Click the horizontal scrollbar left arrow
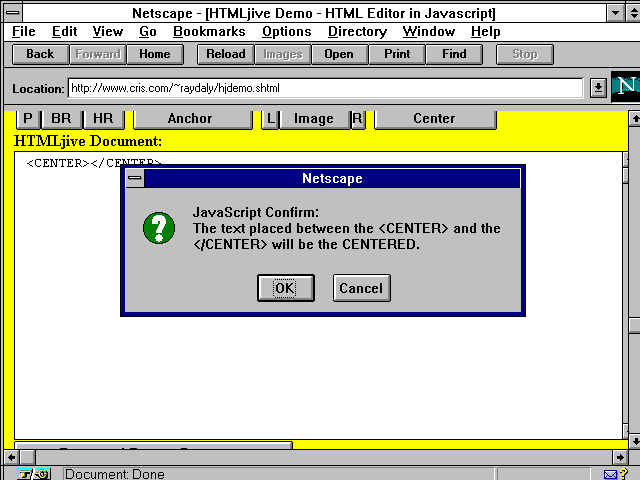The height and width of the screenshot is (480, 640). pyautogui.click(x=12, y=457)
